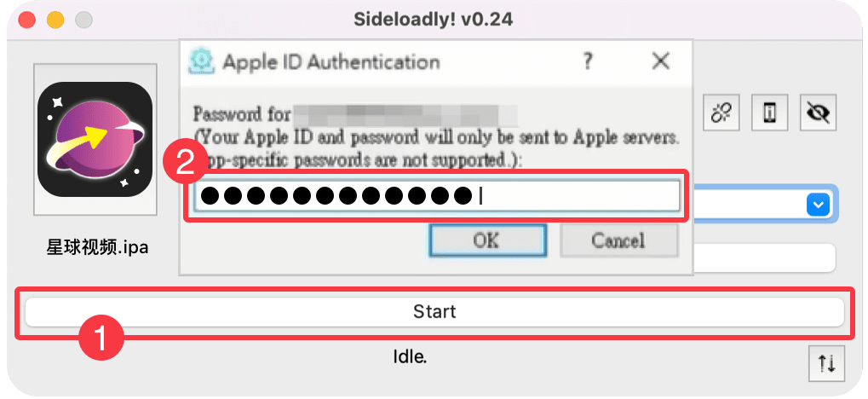
Task: Click the Apple ID Authentication dialog icon
Action: pyautogui.click(x=201, y=61)
